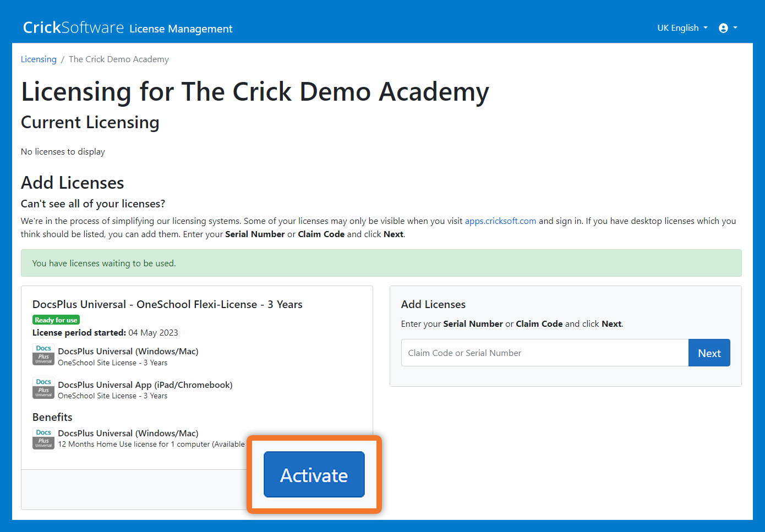Click DocsPlus Universal App (iPad/Chromebook) label
Image resolution: width=765 pixels, height=532 pixels.
tap(145, 385)
